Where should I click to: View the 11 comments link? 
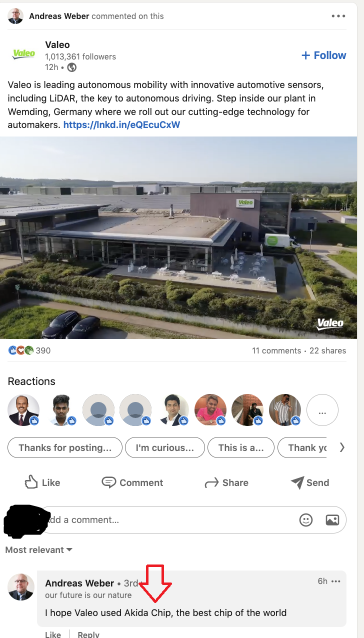point(276,350)
